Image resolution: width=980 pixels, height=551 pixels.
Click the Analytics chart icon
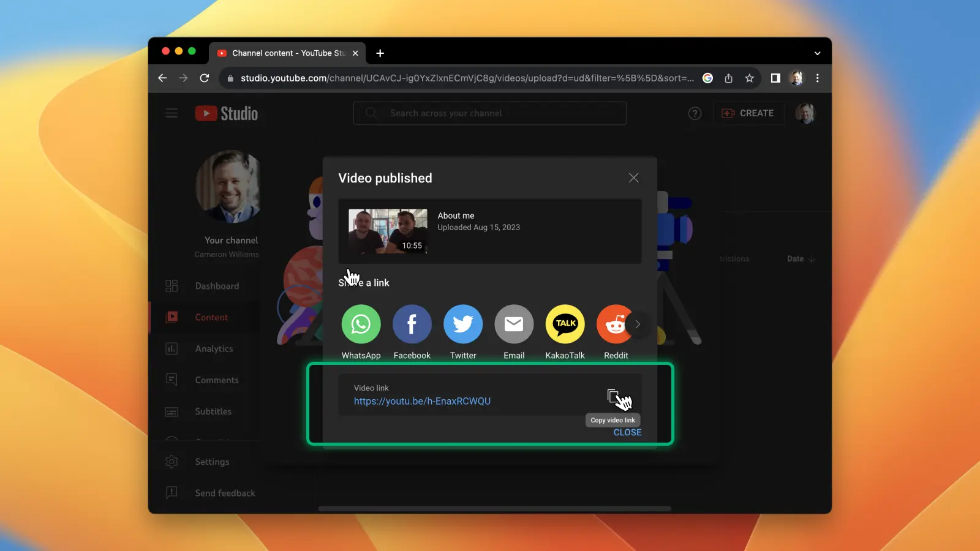coord(171,348)
